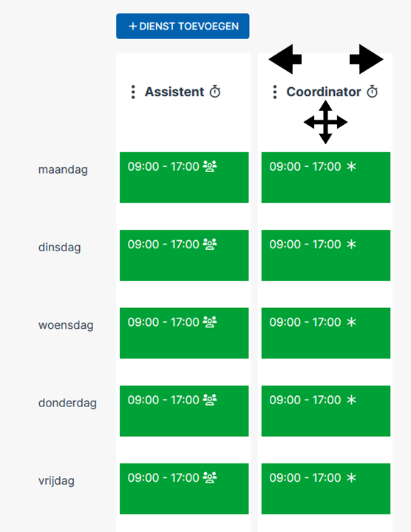Open the Coordinator column three-dot menu

coord(275,92)
